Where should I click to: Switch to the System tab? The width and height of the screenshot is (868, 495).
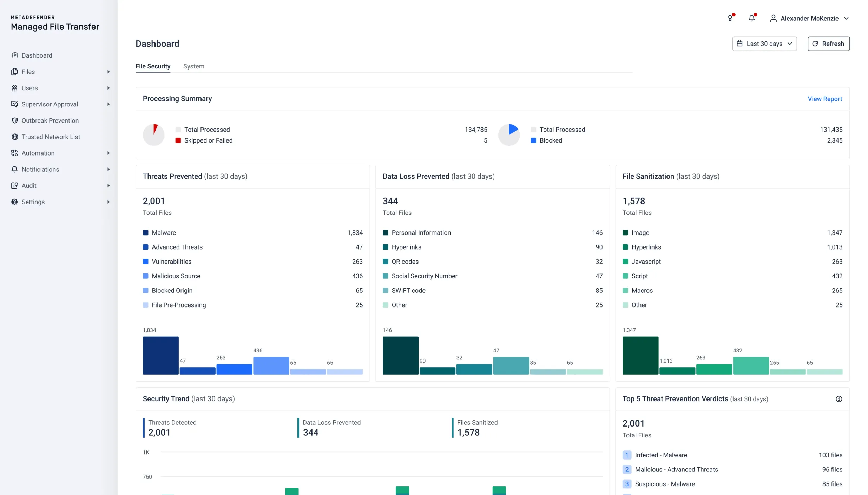[x=193, y=66]
